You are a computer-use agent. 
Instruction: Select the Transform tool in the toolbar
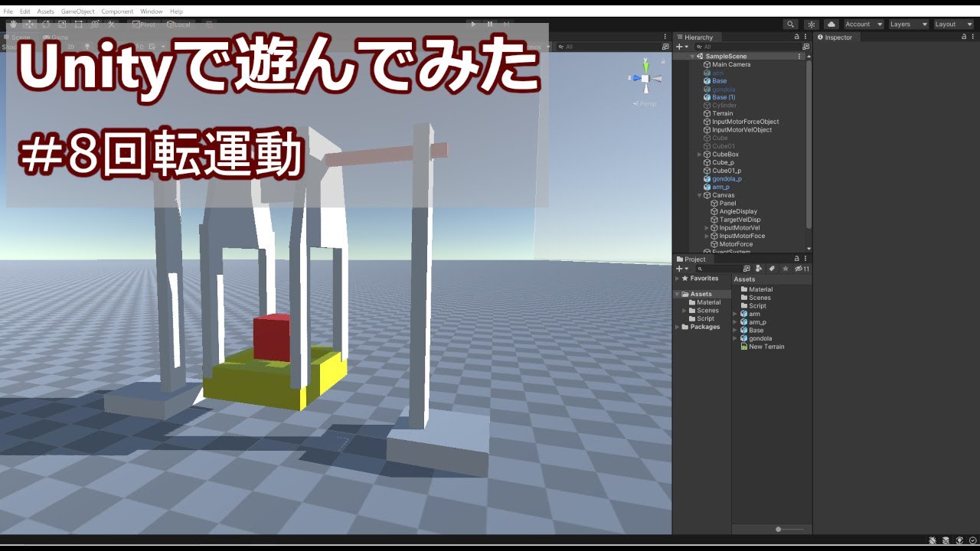95,24
